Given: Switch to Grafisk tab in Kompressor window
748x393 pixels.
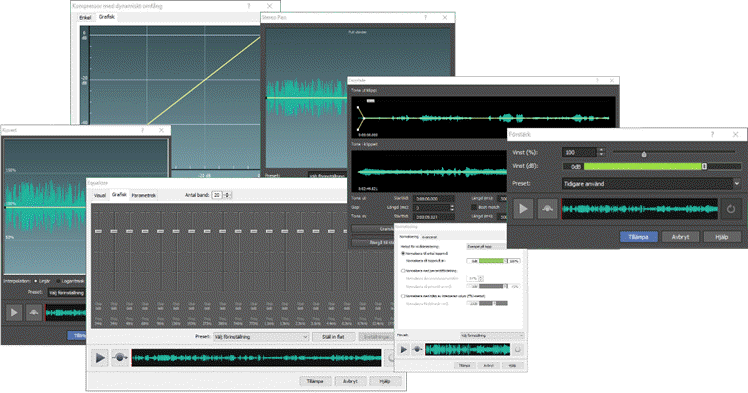Looking at the screenshot, I should pos(106,17).
